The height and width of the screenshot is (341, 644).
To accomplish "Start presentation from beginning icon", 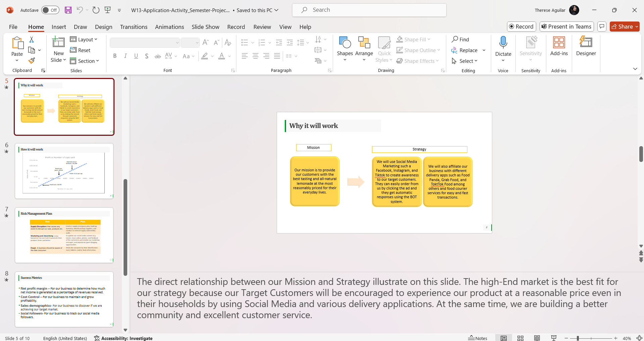I will click(x=108, y=10).
